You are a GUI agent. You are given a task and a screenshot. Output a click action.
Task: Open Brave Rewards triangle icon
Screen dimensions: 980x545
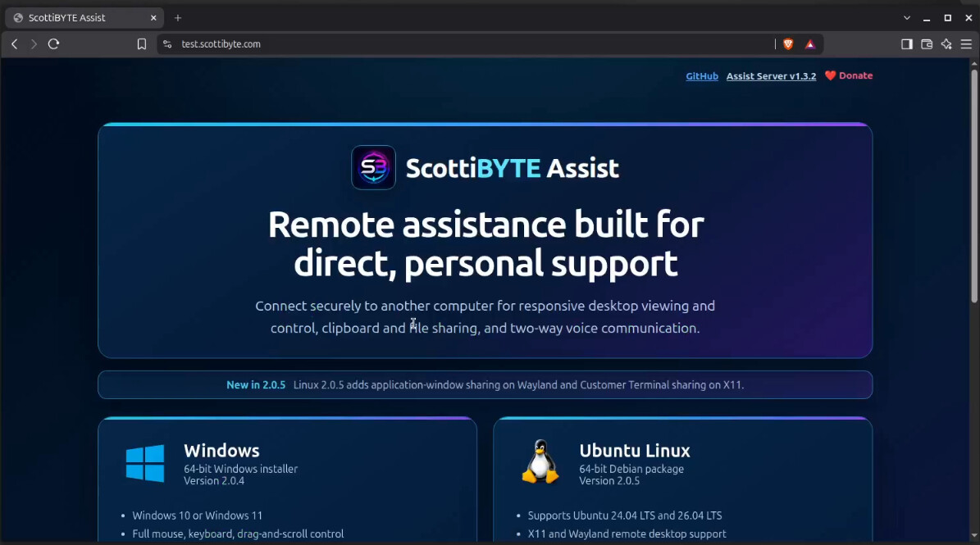click(810, 44)
